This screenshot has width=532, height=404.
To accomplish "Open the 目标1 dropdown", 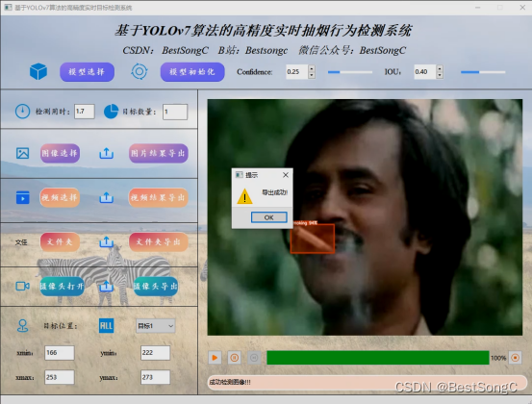I will click(156, 326).
